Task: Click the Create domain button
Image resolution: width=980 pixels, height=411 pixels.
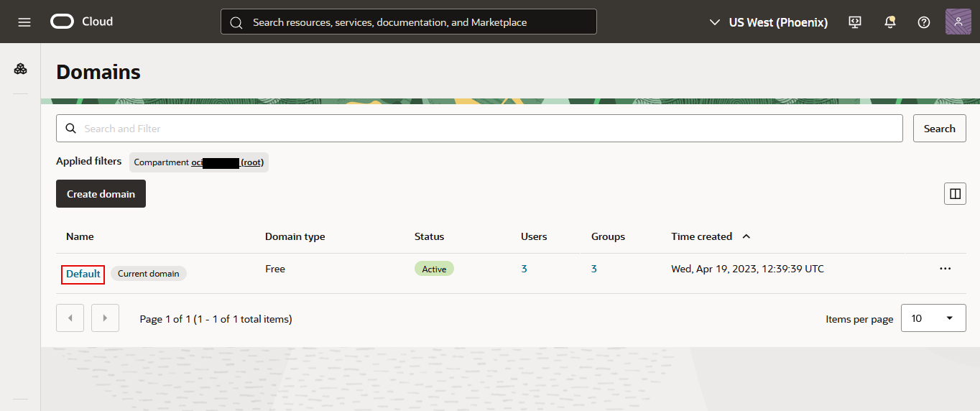Action: [x=101, y=194]
